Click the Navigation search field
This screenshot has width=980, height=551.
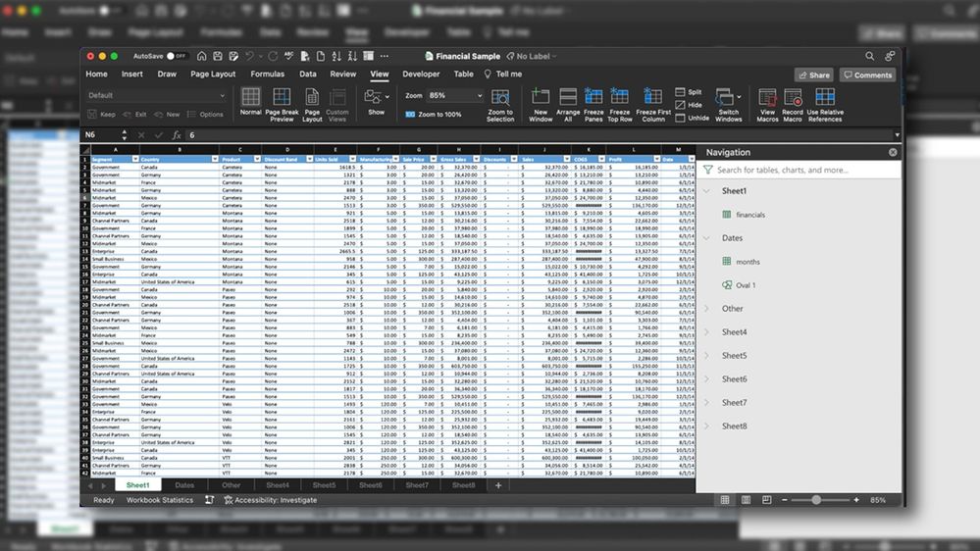pyautogui.click(x=799, y=170)
